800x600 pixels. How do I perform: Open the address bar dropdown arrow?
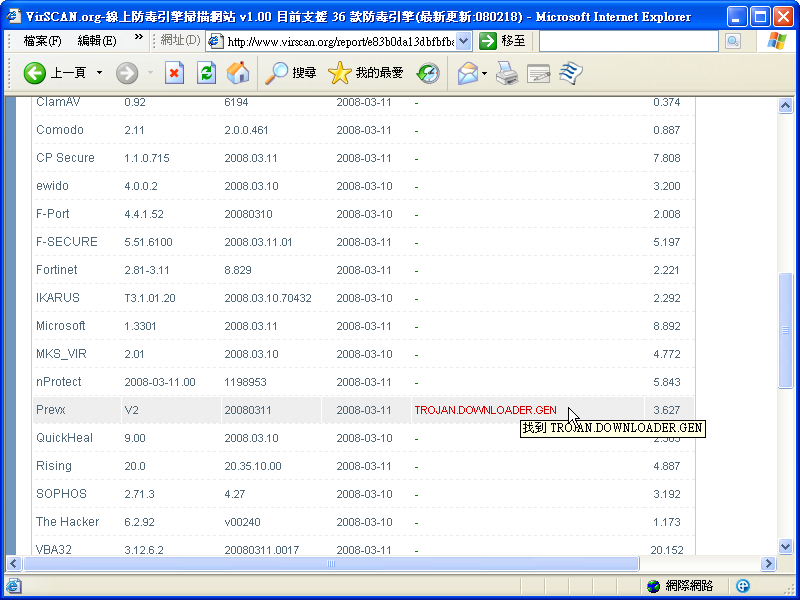(x=463, y=41)
